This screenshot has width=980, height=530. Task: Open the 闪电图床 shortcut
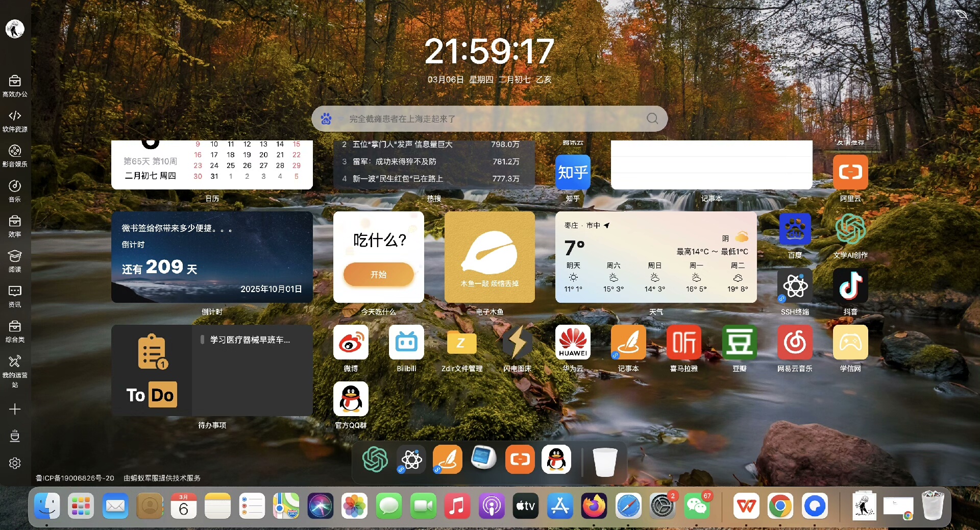click(517, 342)
